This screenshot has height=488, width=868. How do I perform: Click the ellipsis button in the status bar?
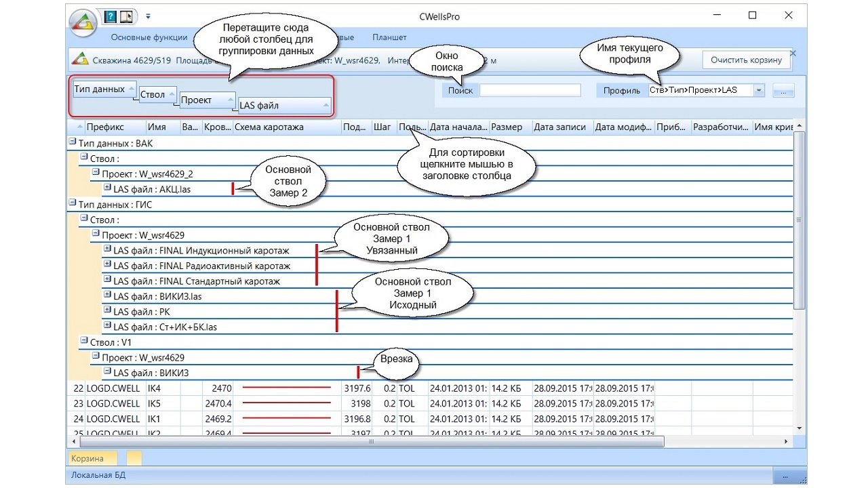787,475
